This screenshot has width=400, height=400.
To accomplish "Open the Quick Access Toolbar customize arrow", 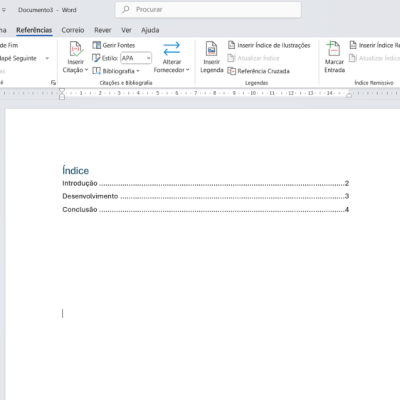I will click(x=4, y=10).
